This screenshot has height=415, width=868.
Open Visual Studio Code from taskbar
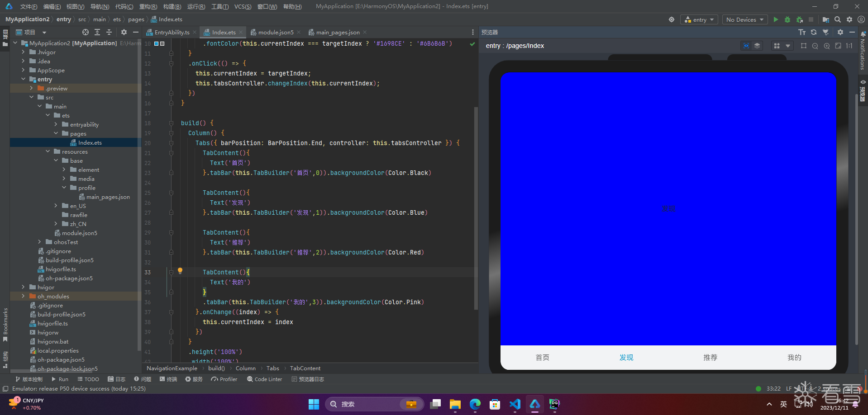(x=515, y=404)
